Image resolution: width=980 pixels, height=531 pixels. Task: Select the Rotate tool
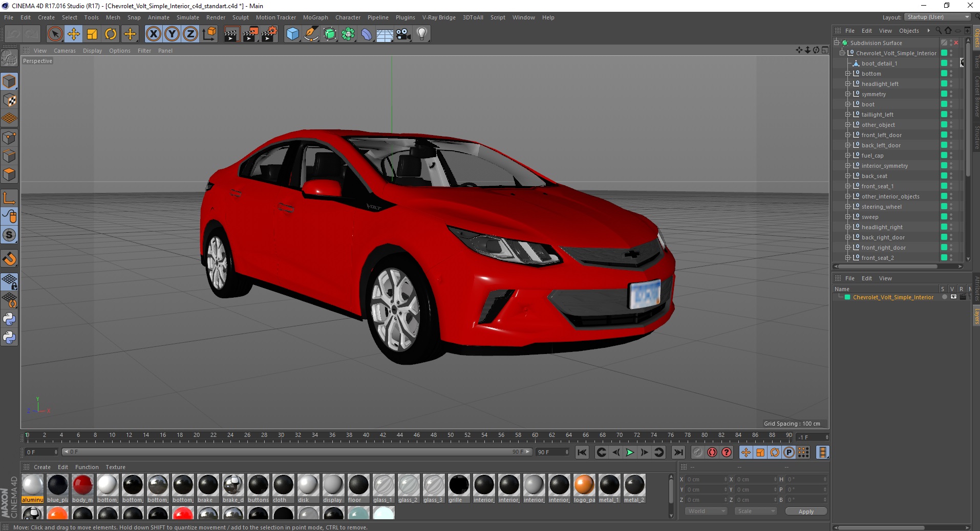(111, 34)
